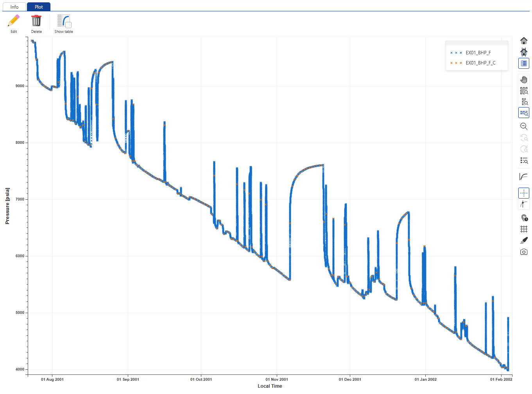Viewport: 532px width, 394px height.
Task: Switch to the Info tab
Action: (x=14, y=7)
